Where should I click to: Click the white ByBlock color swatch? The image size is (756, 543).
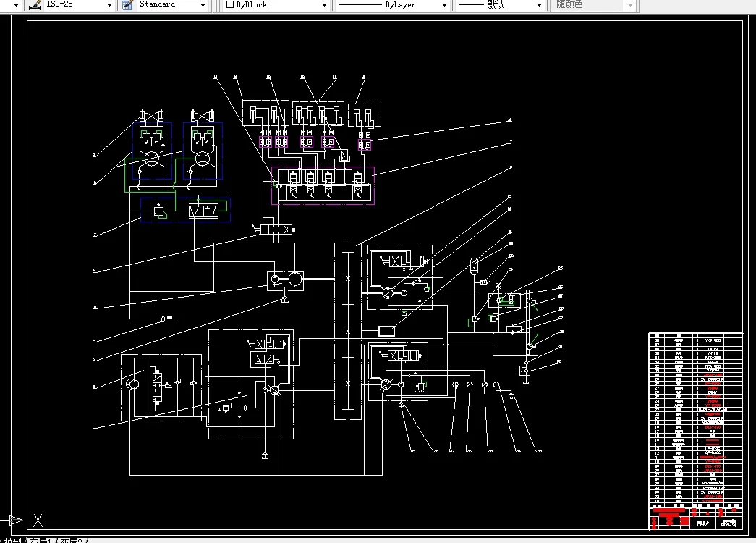click(230, 4)
